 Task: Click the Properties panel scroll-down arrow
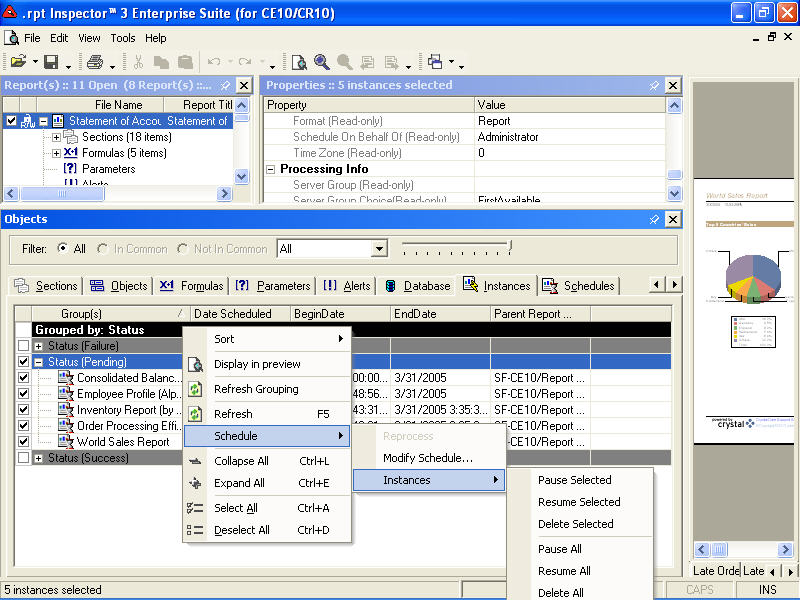pos(674,193)
